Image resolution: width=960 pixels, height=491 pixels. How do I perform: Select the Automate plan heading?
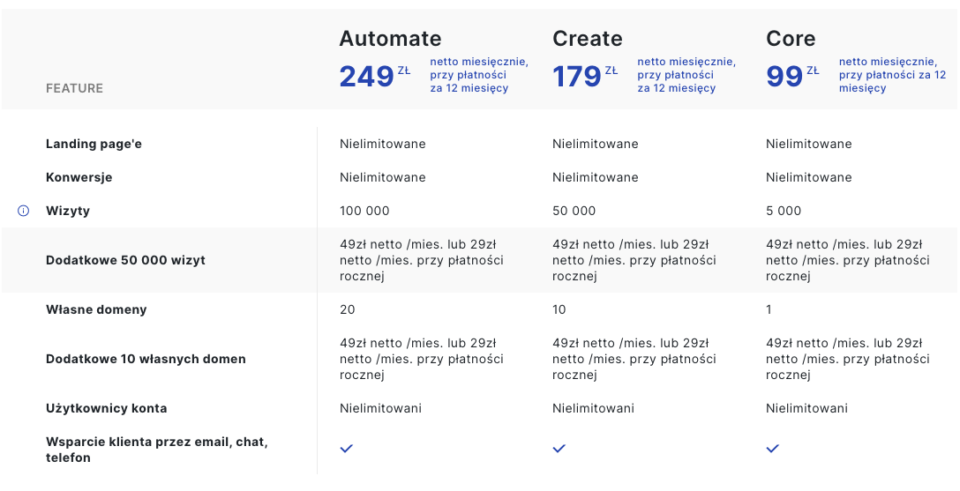click(390, 39)
